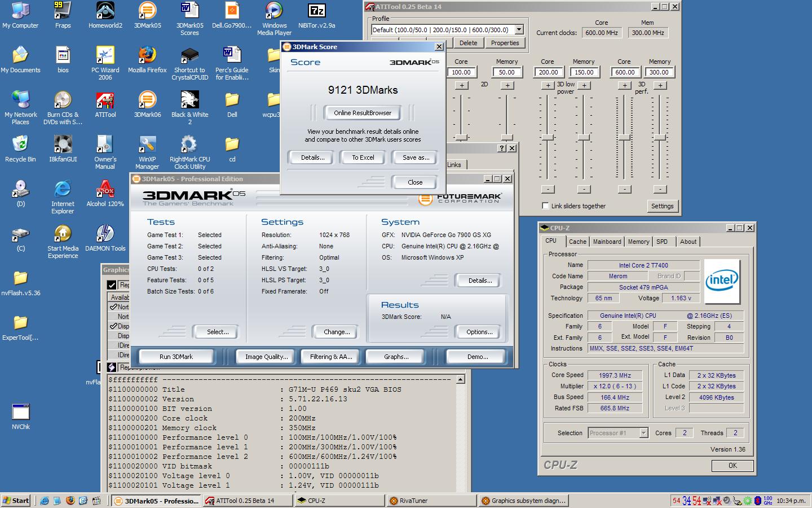Increase 3D perf. Core with plus button
Viewport: 812px width, 508px height.
(624, 85)
